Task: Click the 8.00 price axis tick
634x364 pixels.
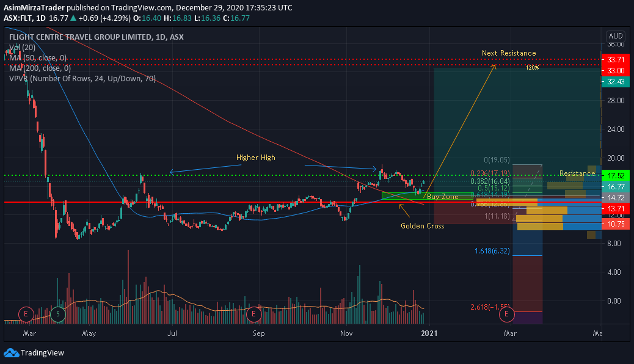Action: pos(616,243)
